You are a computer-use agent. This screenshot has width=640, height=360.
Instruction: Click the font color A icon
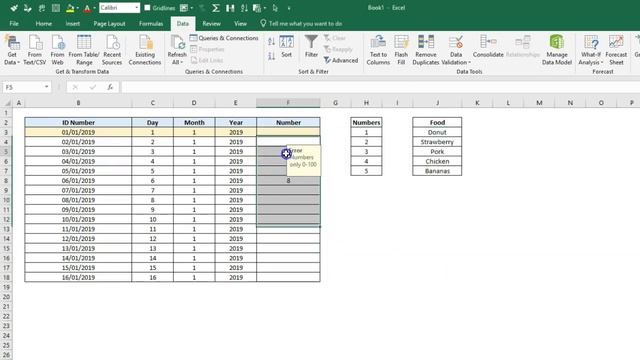[87, 8]
